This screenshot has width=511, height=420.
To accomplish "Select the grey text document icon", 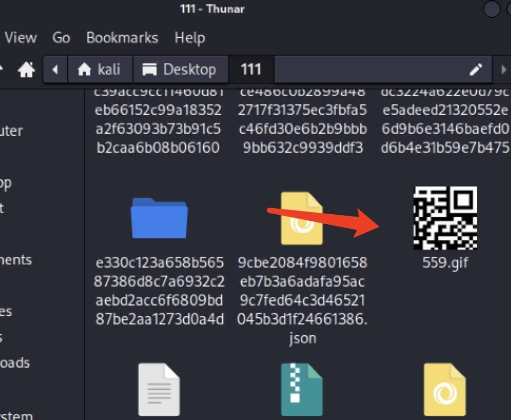I will coord(159,389).
